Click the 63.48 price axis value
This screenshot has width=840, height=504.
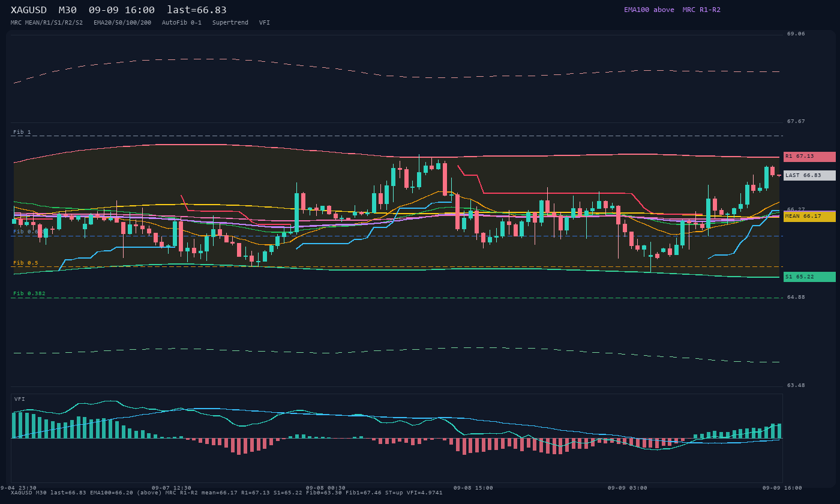pyautogui.click(x=796, y=385)
